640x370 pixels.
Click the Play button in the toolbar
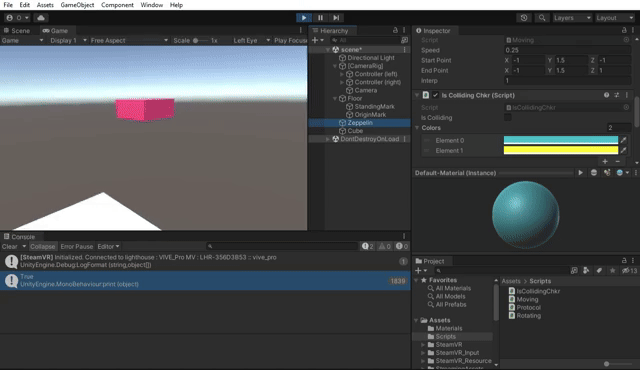click(x=304, y=18)
